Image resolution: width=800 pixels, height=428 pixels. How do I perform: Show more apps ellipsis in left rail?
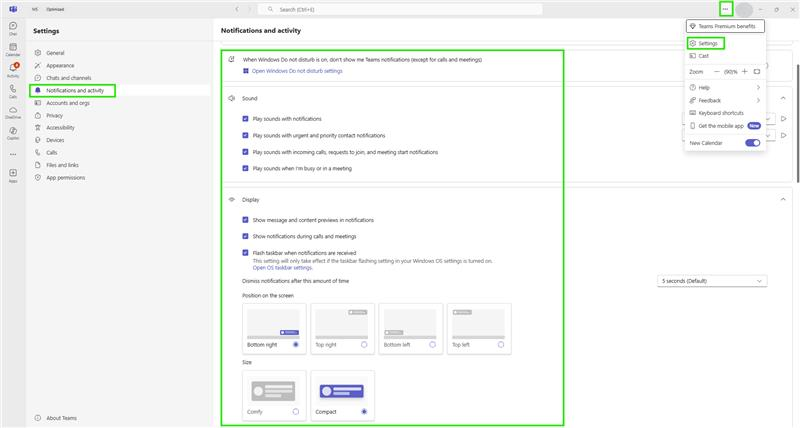[13, 154]
